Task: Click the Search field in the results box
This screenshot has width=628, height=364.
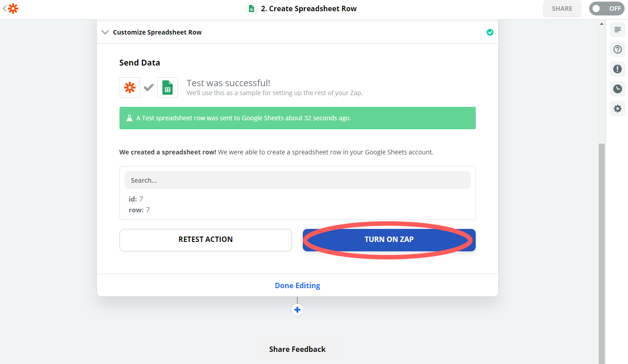Action: tap(297, 180)
